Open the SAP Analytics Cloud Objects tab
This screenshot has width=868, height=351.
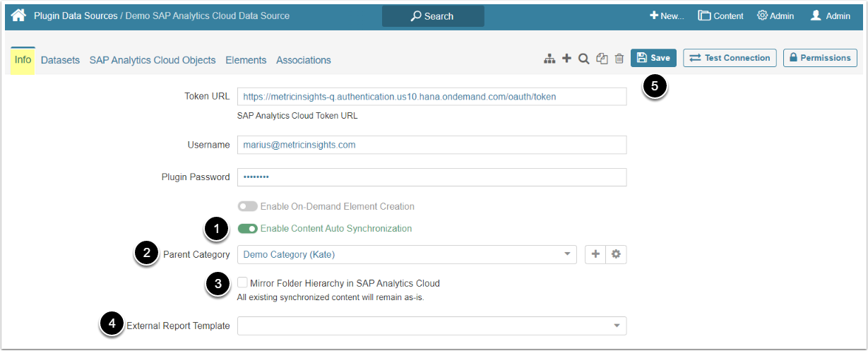pyautogui.click(x=153, y=60)
